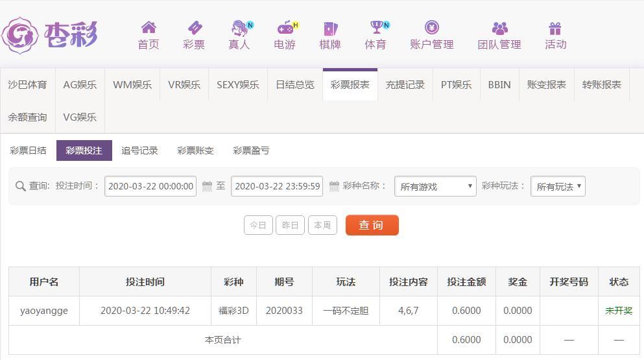644x360 pixels.
Task: Open the 彩票 lottery ticket icon
Action: tap(195, 27)
